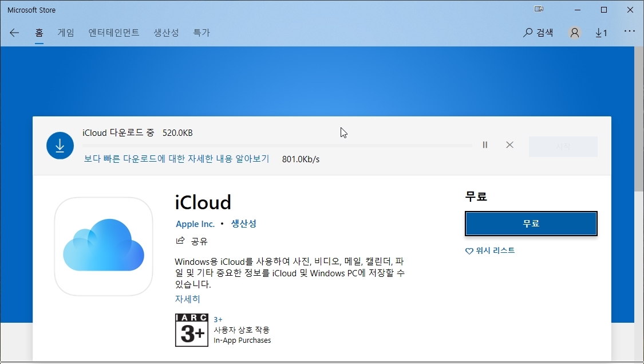Switch to the 게임 tab
This screenshot has width=644, height=364.
[66, 33]
